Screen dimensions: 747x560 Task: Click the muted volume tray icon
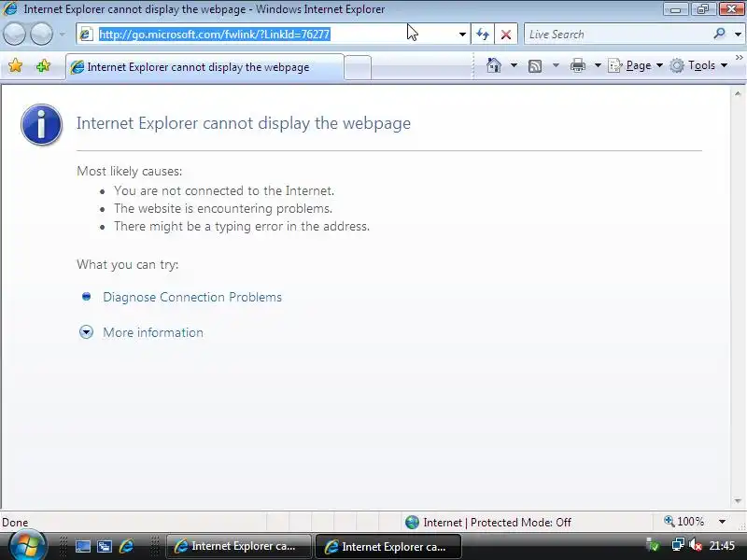(695, 545)
